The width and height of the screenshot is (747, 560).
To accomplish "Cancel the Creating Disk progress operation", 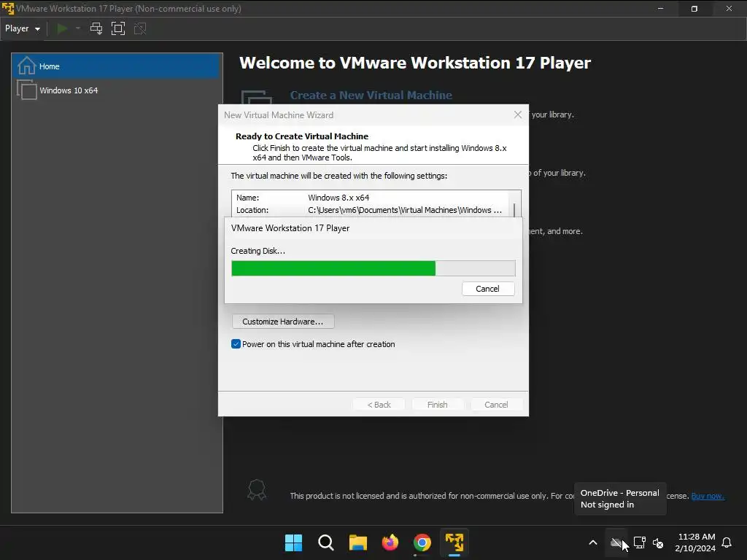I will pyautogui.click(x=488, y=289).
